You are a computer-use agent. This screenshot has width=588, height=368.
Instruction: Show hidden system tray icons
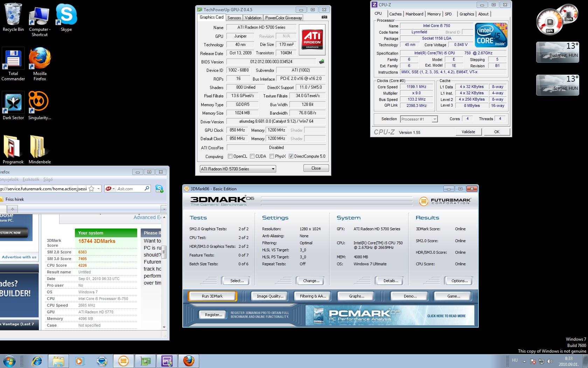(524, 361)
